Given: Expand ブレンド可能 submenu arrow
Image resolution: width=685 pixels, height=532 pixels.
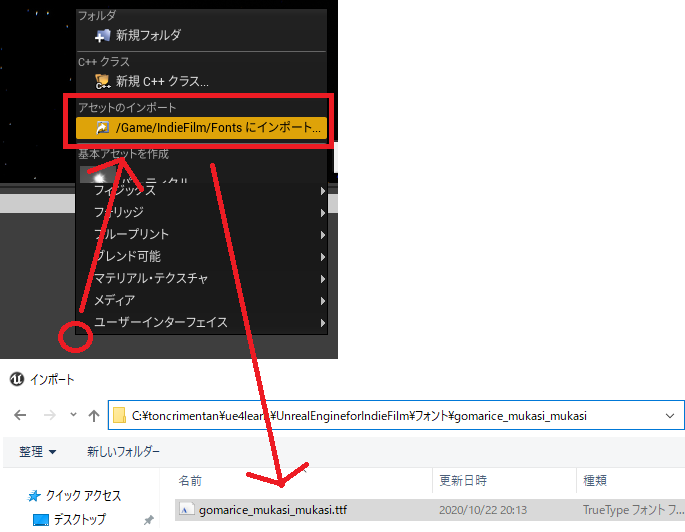Looking at the screenshot, I should (x=322, y=257).
